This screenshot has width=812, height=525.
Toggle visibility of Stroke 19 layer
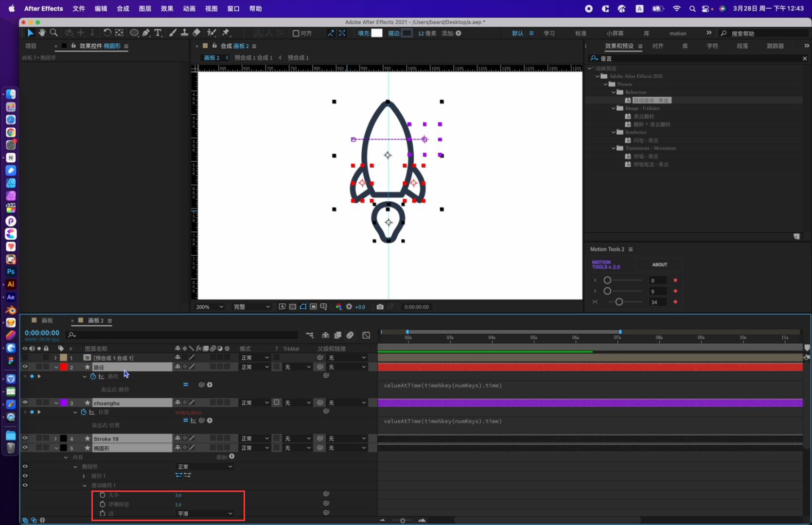click(x=25, y=438)
